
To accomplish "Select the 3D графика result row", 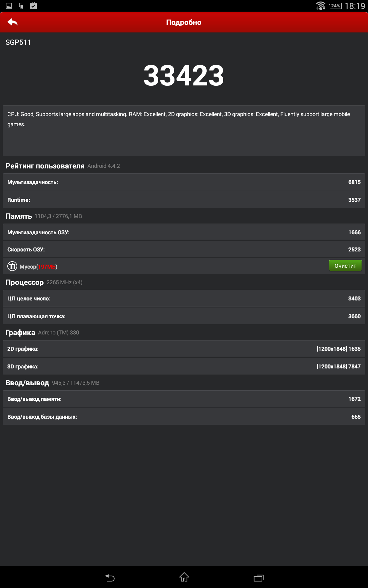I will click(184, 367).
